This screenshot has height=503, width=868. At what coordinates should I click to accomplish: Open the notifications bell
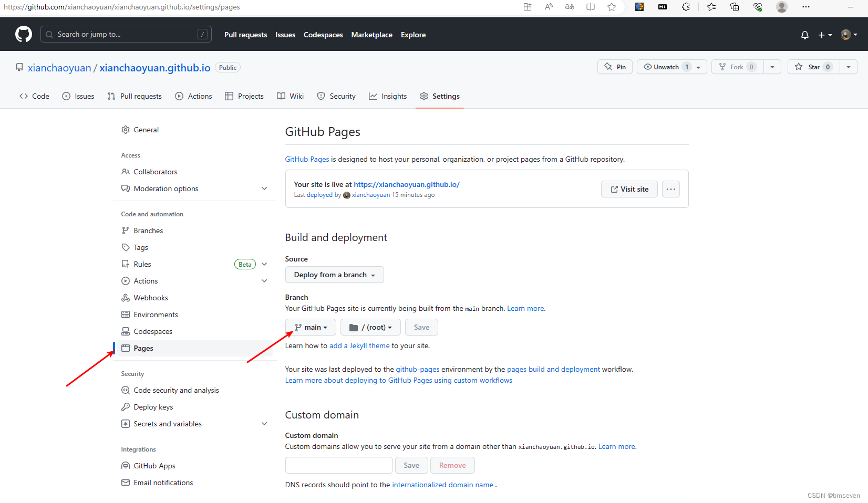pos(804,35)
